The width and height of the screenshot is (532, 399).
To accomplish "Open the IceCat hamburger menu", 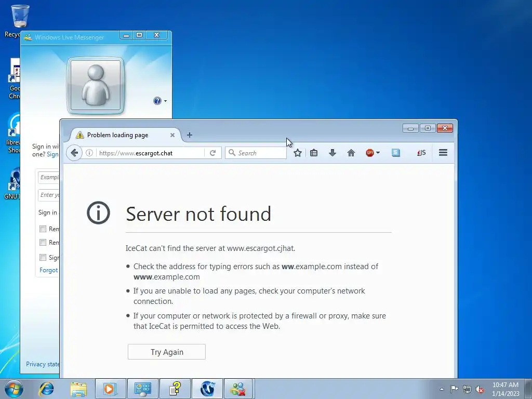I will [x=443, y=153].
